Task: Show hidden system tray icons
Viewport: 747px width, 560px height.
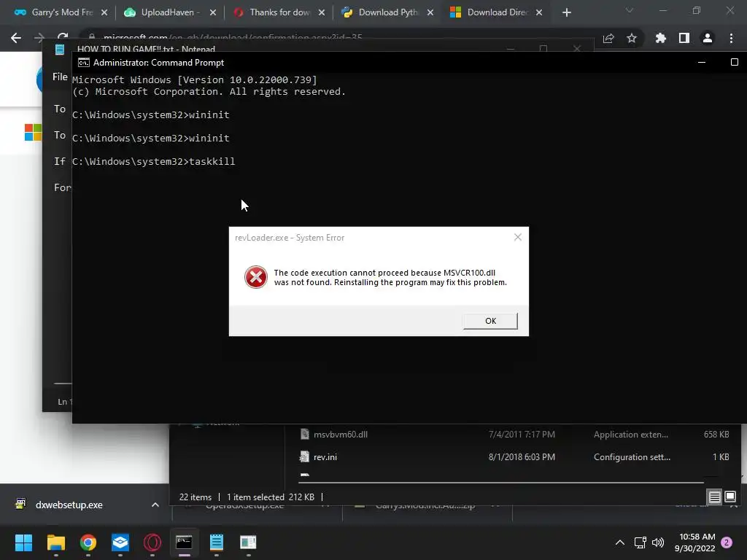Action: coord(620,542)
